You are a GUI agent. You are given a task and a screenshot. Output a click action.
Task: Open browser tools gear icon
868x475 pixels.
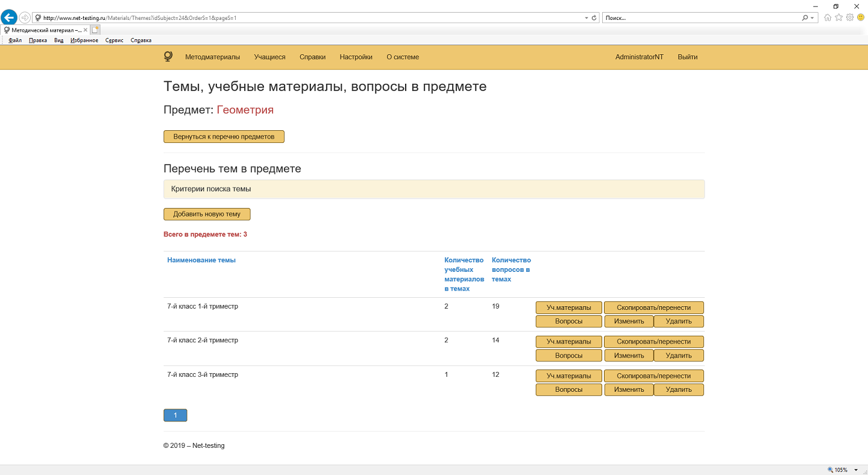tap(849, 17)
